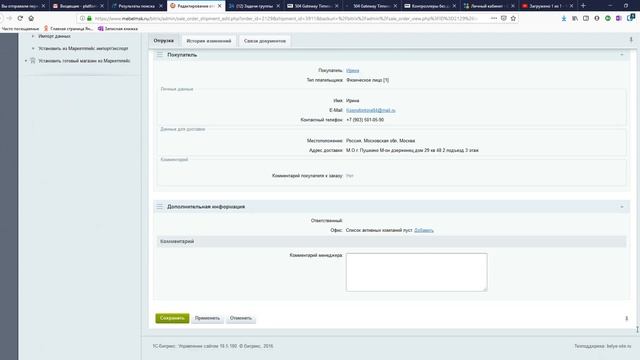Open a new browser tab with plus
Image resolution: width=640 pixels, height=360 pixels.
pos(583,6)
